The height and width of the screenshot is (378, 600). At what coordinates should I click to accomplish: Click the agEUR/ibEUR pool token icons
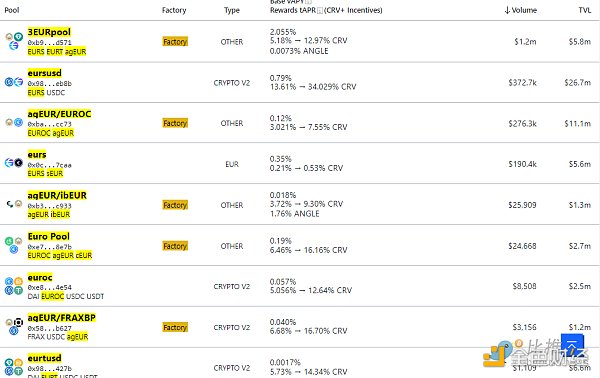click(14, 204)
